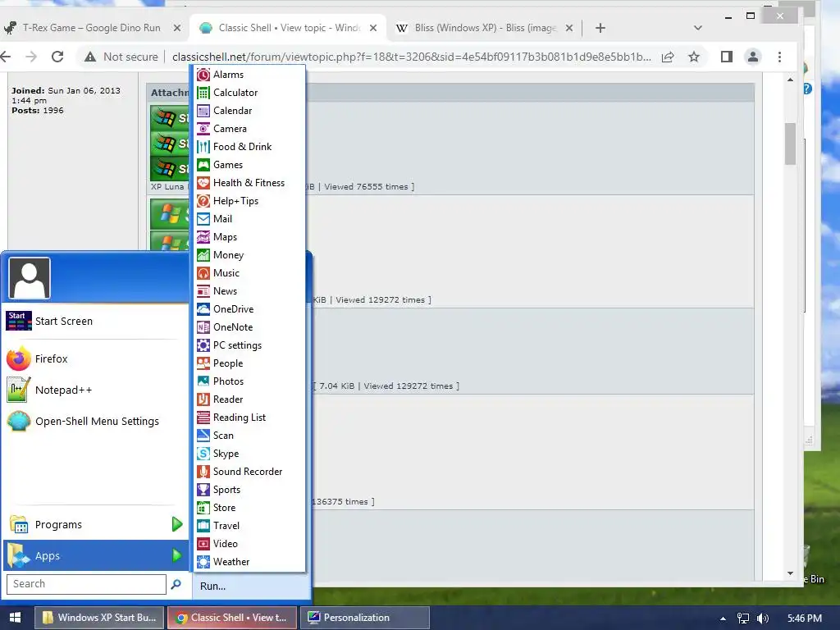Open the Weather app icon

203,562
